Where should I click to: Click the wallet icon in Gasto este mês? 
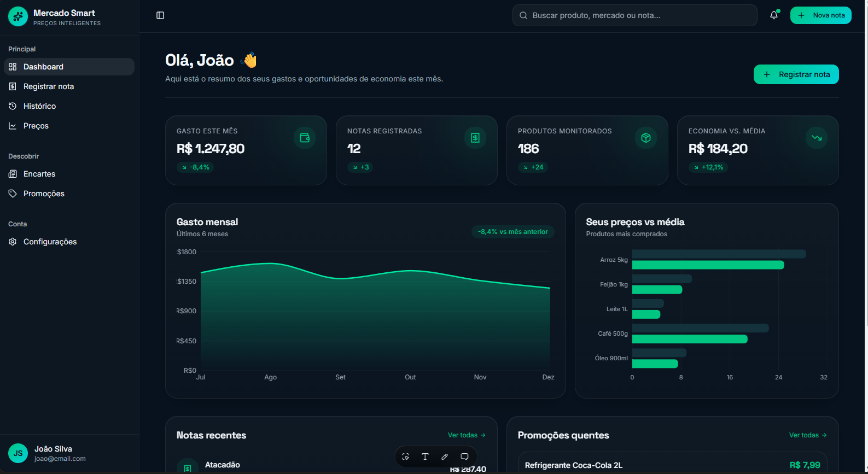point(305,138)
